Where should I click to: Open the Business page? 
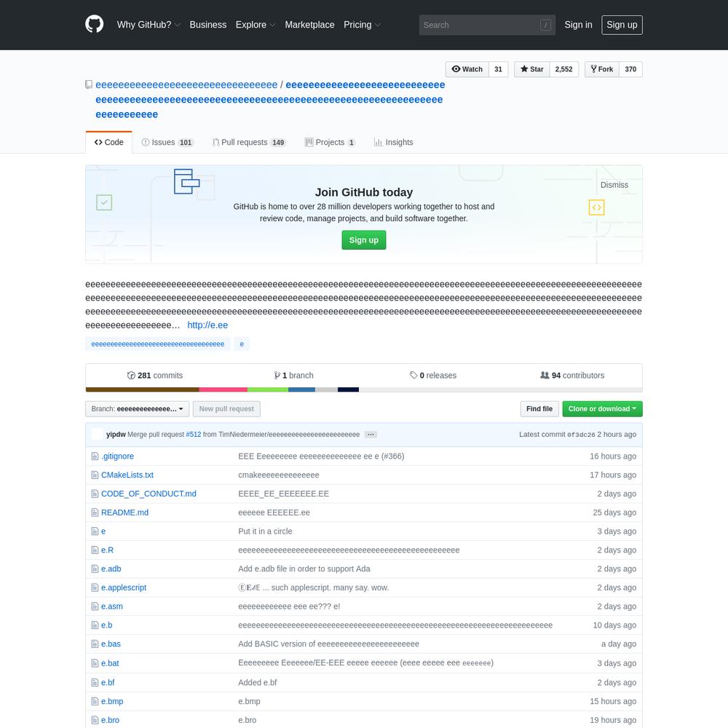(x=208, y=25)
